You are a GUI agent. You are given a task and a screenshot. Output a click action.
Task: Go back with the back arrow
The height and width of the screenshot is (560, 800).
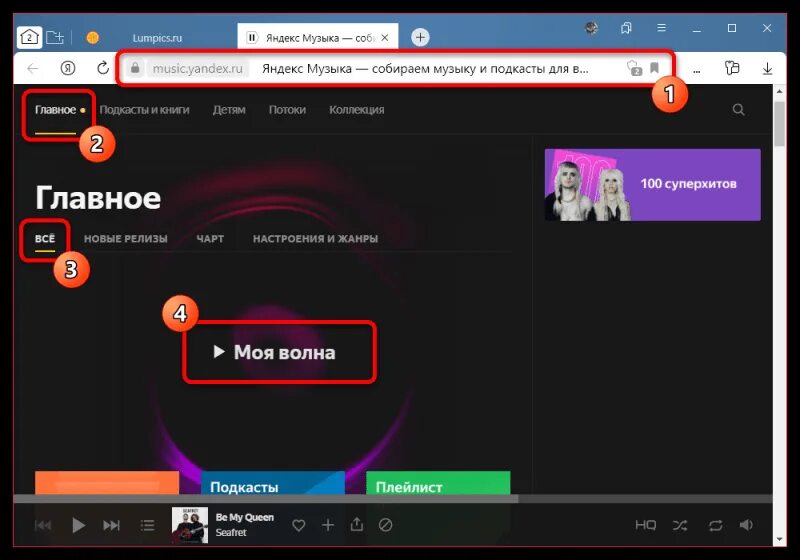coord(33,68)
